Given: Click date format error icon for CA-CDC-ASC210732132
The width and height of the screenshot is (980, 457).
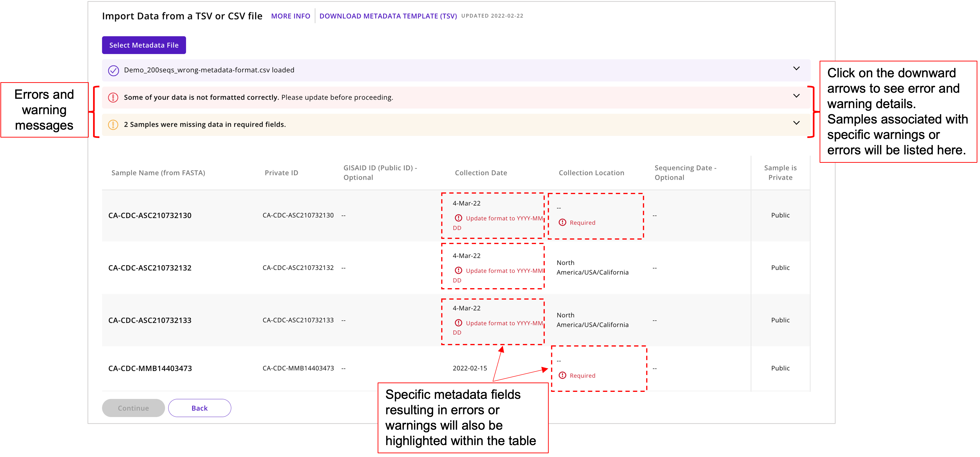Looking at the screenshot, I should coord(458,270).
